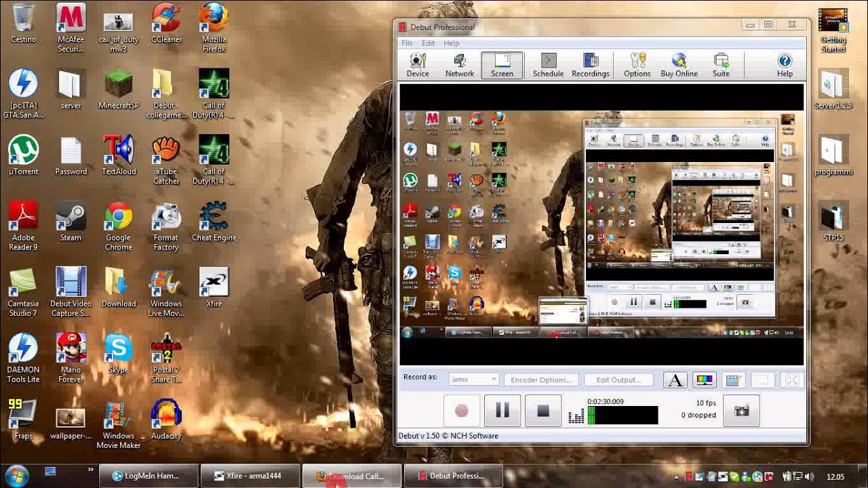The width and height of the screenshot is (868, 488).
Task: Switch to the Xfire - arma1444 taskbar window
Action: [250, 476]
